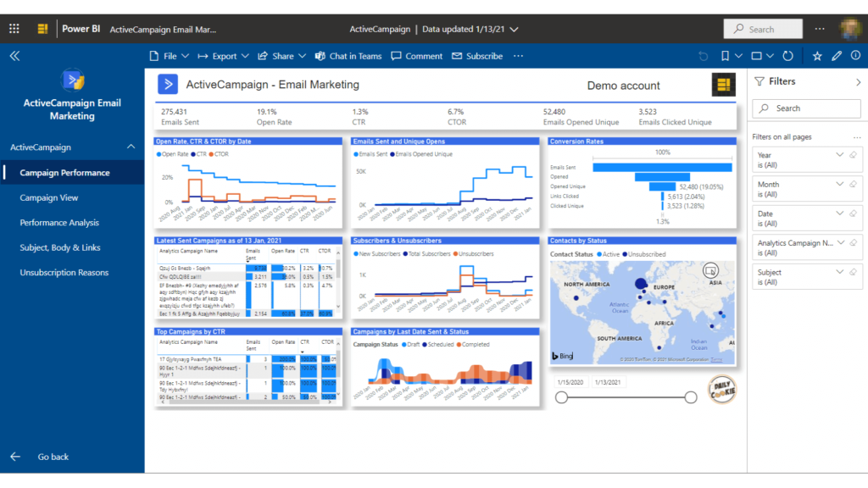
Task: Click Go back at sidebar bottom
Action: (53, 456)
